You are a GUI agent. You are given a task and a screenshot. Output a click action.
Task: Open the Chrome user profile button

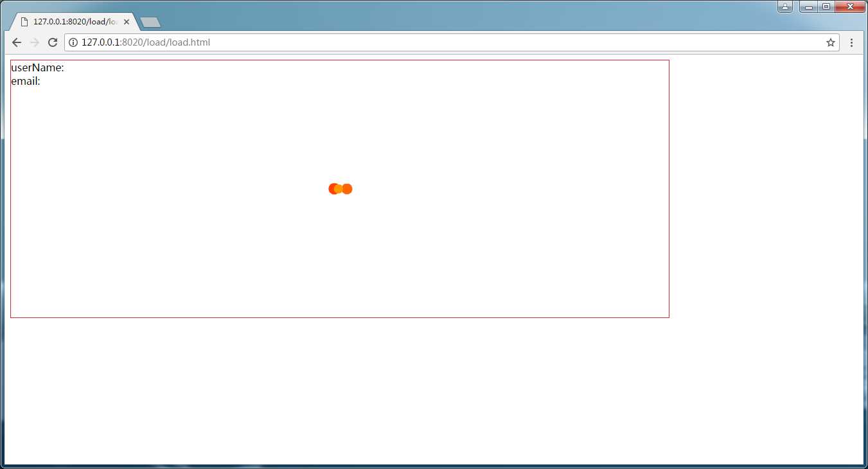[785, 6]
